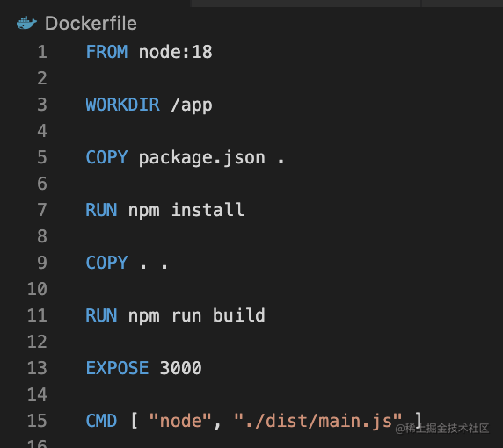Click the WORKDIR keyword
This screenshot has width=503, height=448.
point(122,105)
